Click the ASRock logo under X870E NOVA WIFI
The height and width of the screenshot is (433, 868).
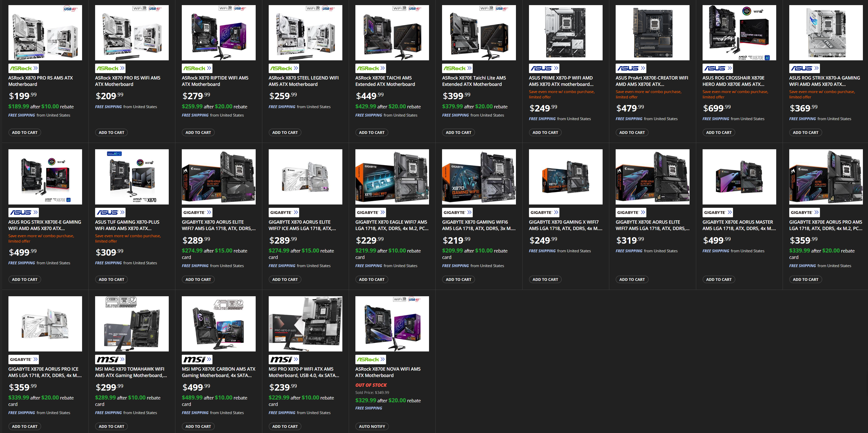click(368, 359)
